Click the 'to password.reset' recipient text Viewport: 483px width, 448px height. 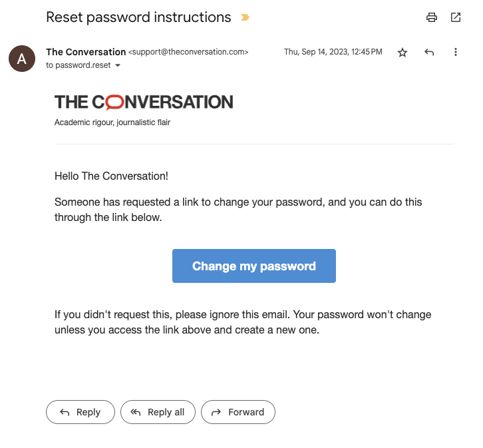coord(79,65)
